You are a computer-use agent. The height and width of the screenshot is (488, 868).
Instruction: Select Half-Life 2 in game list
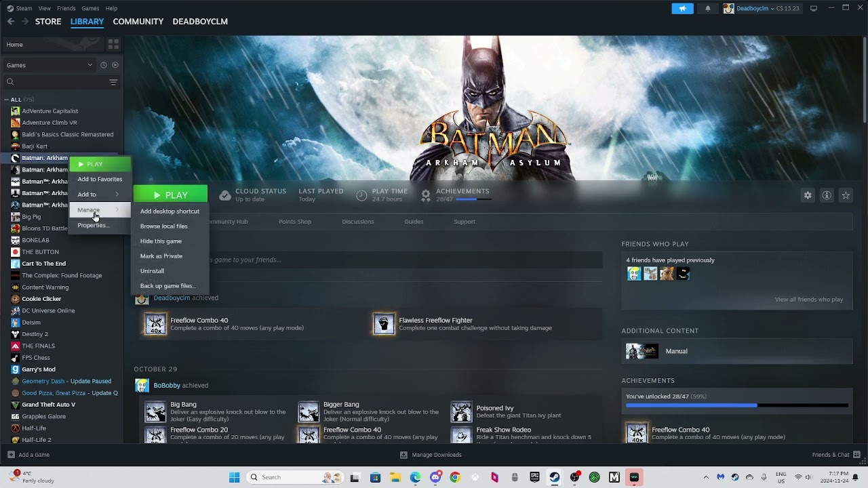pyautogui.click(x=37, y=440)
